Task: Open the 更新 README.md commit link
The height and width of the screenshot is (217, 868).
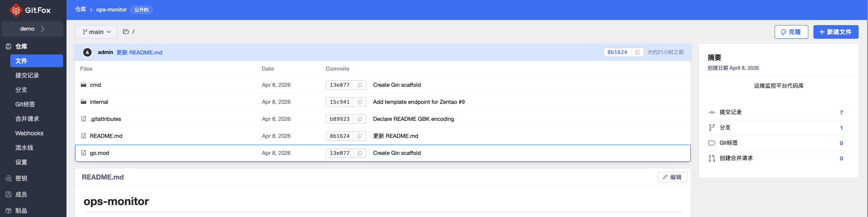Action: coord(139,52)
